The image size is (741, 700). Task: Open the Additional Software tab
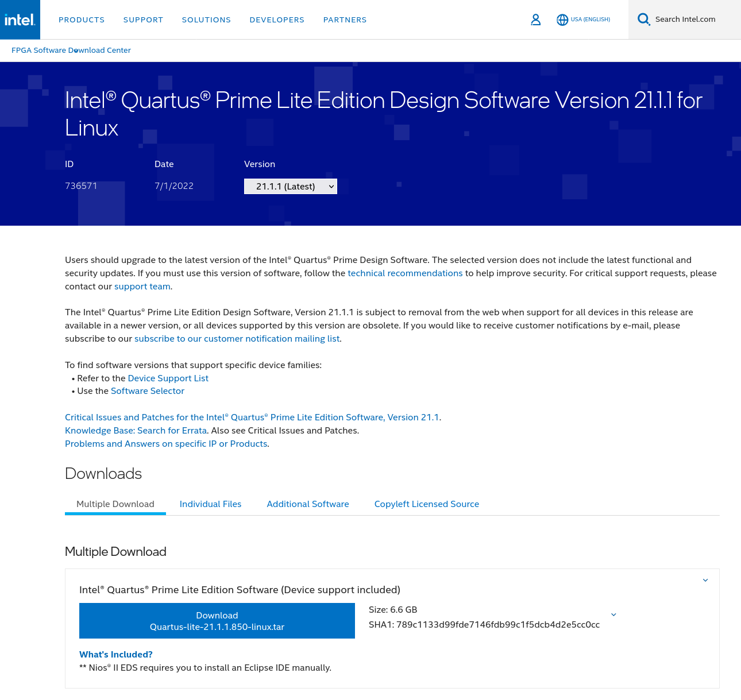(x=307, y=504)
